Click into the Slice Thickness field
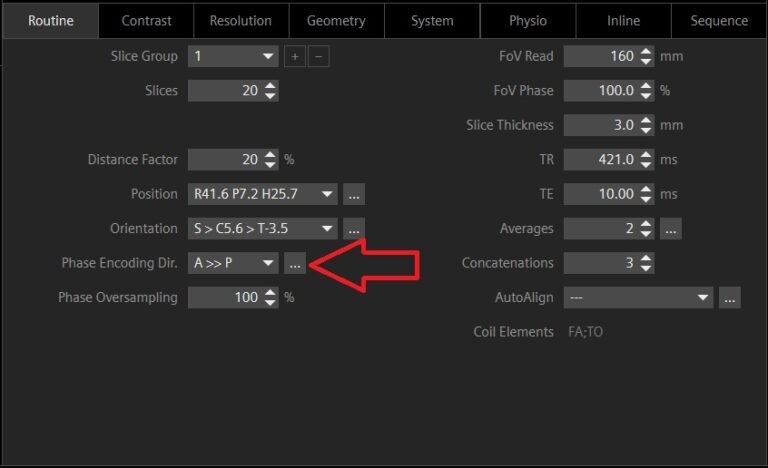The height and width of the screenshot is (468, 768). [x=600, y=126]
